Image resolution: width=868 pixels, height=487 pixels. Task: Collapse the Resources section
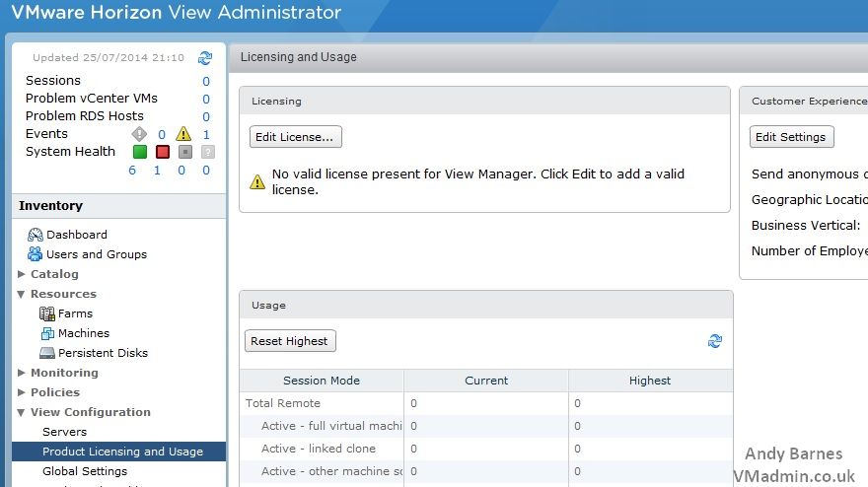tap(21, 294)
